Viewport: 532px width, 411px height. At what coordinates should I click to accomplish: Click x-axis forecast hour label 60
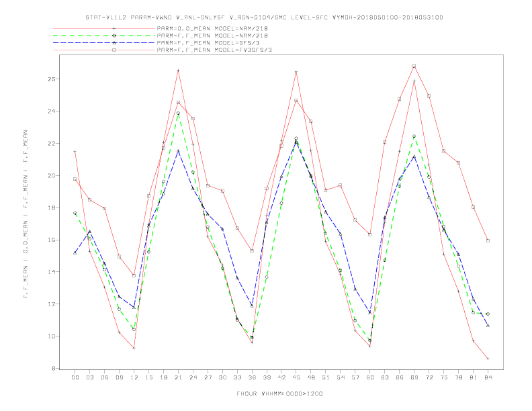pyautogui.click(x=370, y=377)
